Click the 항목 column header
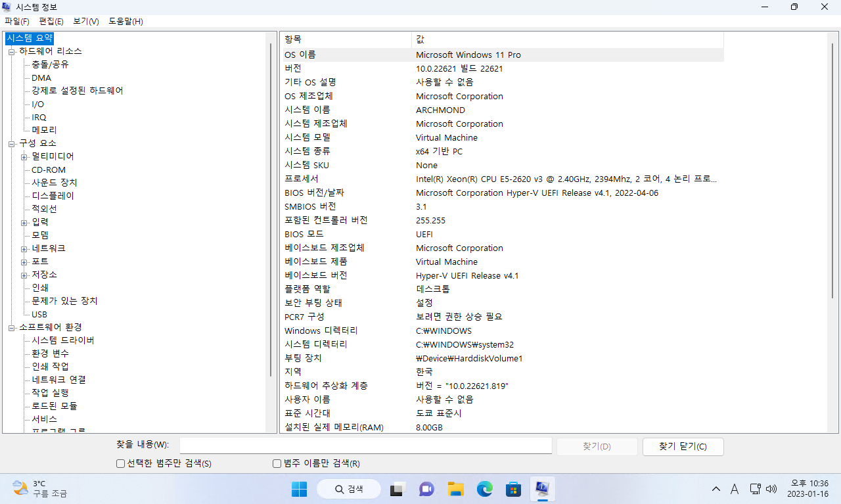This screenshot has height=504, width=841. coord(346,39)
